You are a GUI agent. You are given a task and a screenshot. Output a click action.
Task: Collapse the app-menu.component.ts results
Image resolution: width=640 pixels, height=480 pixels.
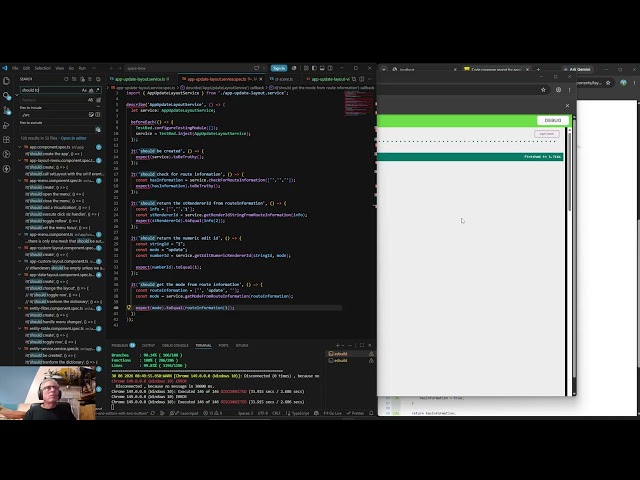click(19, 234)
